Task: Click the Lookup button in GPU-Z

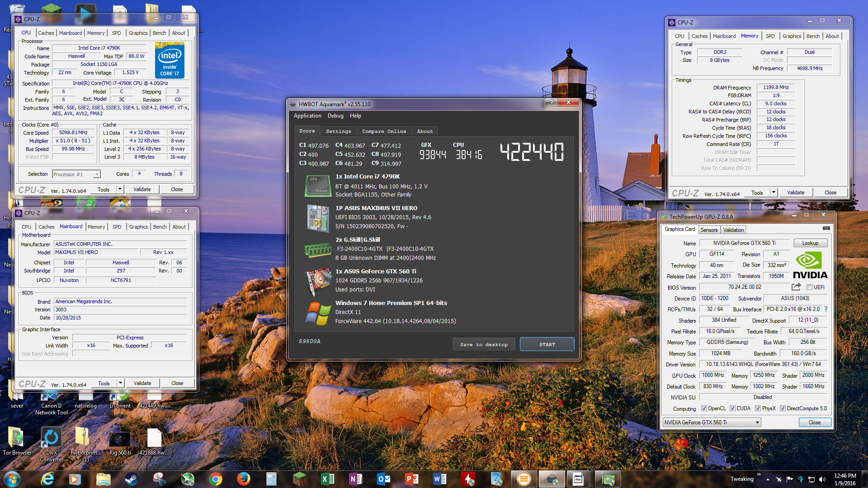Action: click(810, 243)
